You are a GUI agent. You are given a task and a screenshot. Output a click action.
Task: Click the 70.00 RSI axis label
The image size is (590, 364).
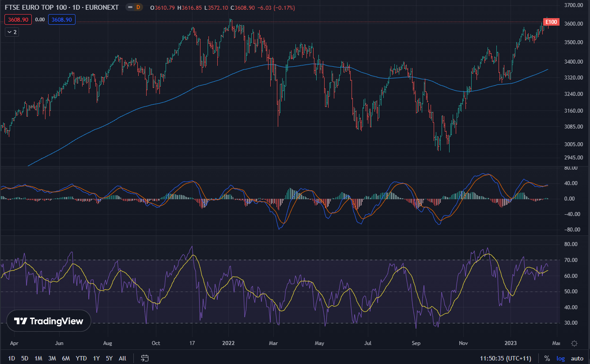[571, 260]
